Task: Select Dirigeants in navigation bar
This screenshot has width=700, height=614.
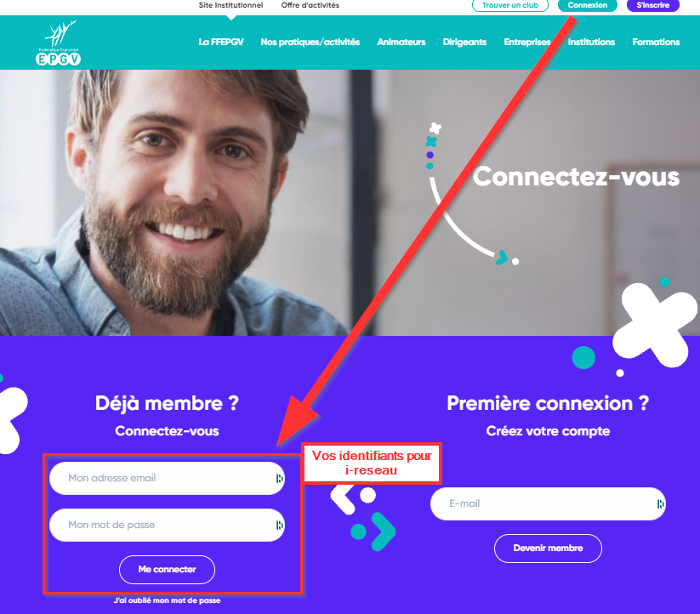Action: tap(464, 42)
